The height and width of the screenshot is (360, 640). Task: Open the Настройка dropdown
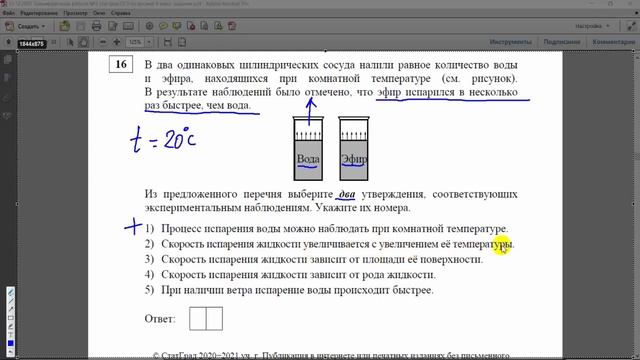coord(592,26)
